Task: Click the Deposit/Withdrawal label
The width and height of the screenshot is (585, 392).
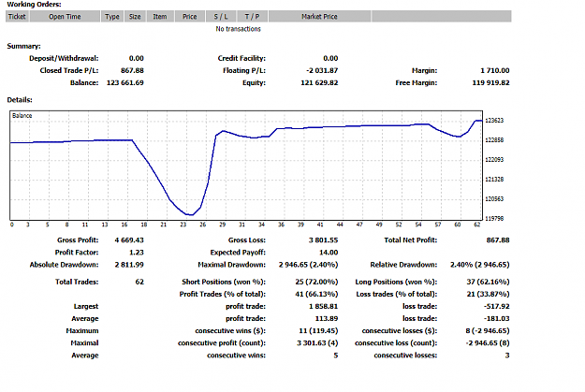Action: coord(64,59)
